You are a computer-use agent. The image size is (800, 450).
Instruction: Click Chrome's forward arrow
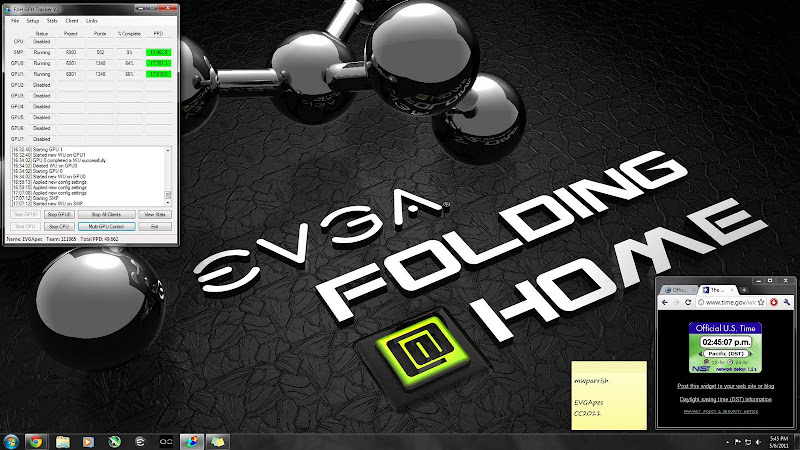click(x=676, y=303)
